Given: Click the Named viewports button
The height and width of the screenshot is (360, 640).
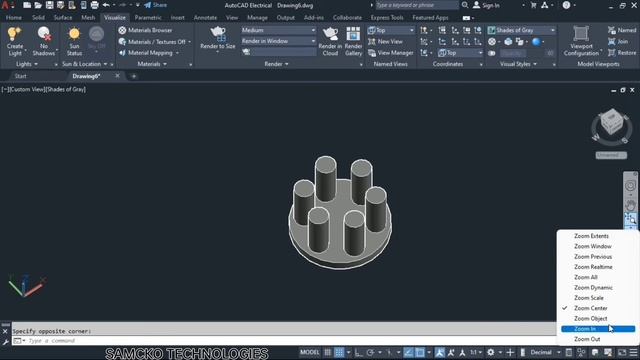Looking at the screenshot, I should tap(622, 30).
